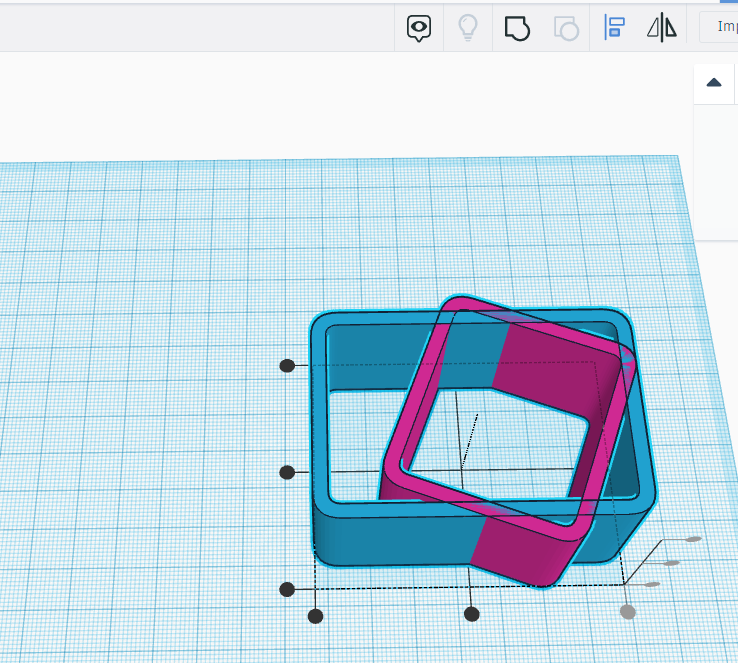Click the bottom-left outer black handle
Viewport: 738px width, 663px height.
287,590
